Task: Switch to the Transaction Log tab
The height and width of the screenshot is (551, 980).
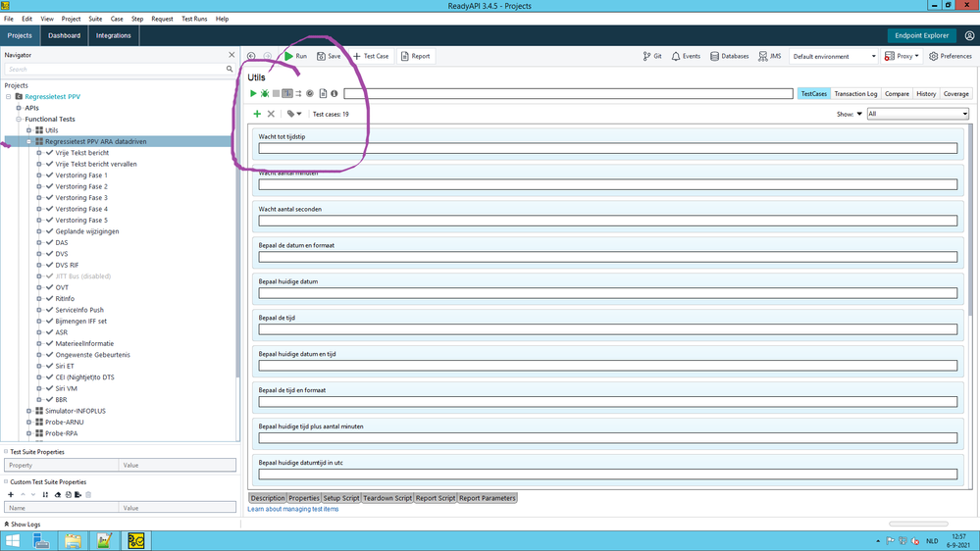Action: [855, 94]
